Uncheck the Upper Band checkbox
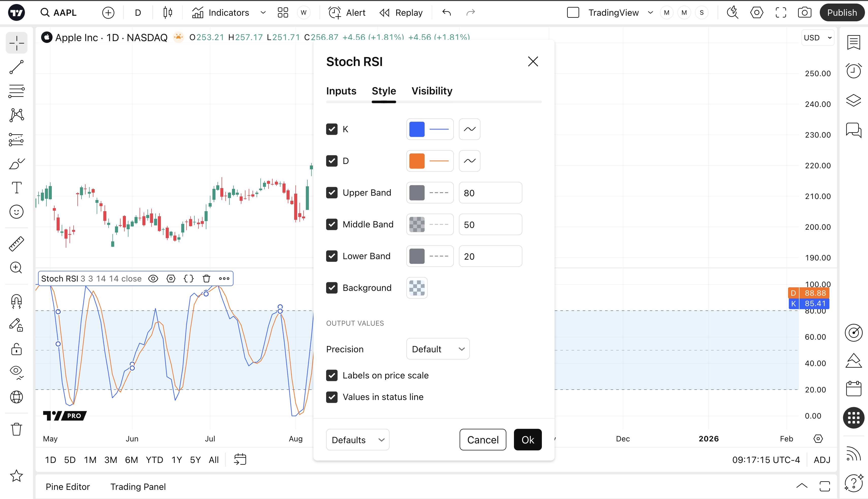The width and height of the screenshot is (868, 499). click(x=331, y=193)
